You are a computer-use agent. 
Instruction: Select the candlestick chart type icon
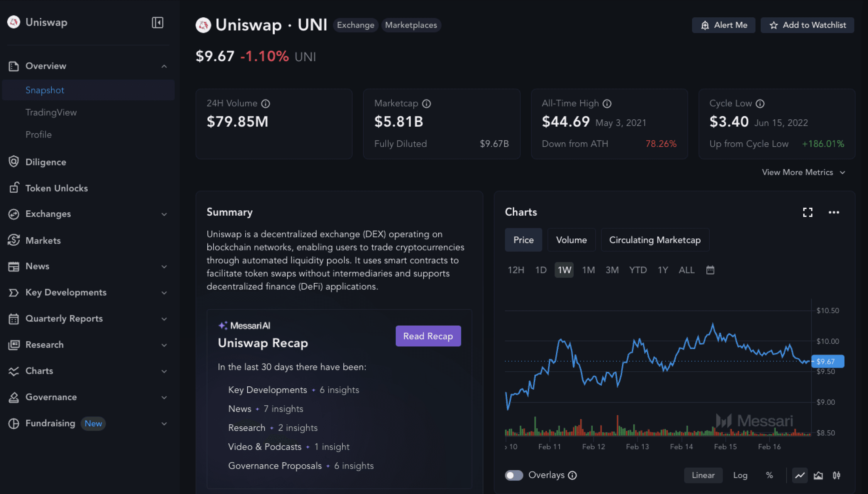click(x=836, y=475)
